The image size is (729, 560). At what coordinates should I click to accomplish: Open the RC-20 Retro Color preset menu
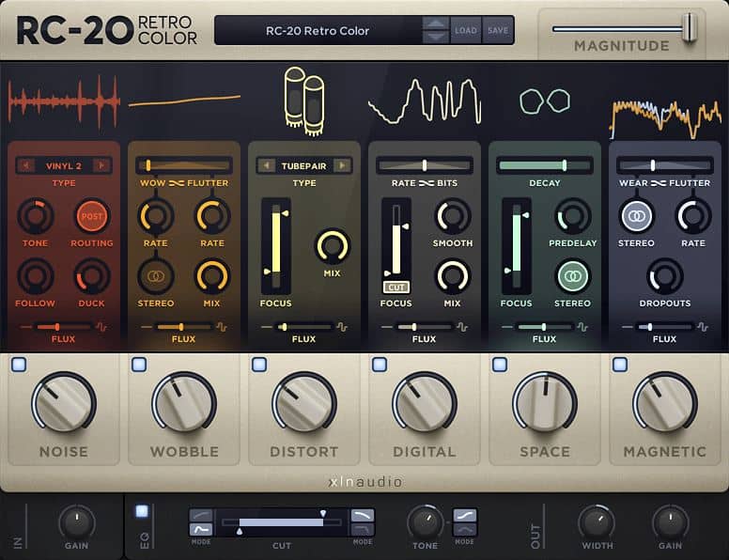click(318, 31)
